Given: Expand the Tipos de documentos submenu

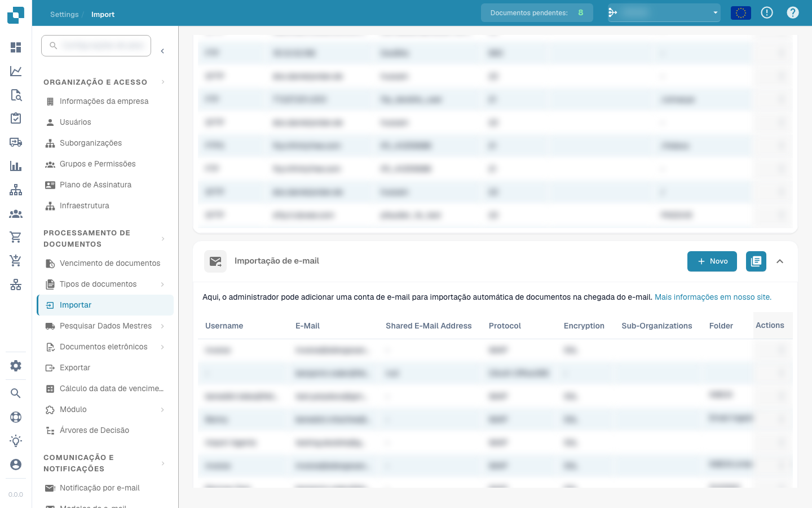Looking at the screenshot, I should pyautogui.click(x=162, y=284).
